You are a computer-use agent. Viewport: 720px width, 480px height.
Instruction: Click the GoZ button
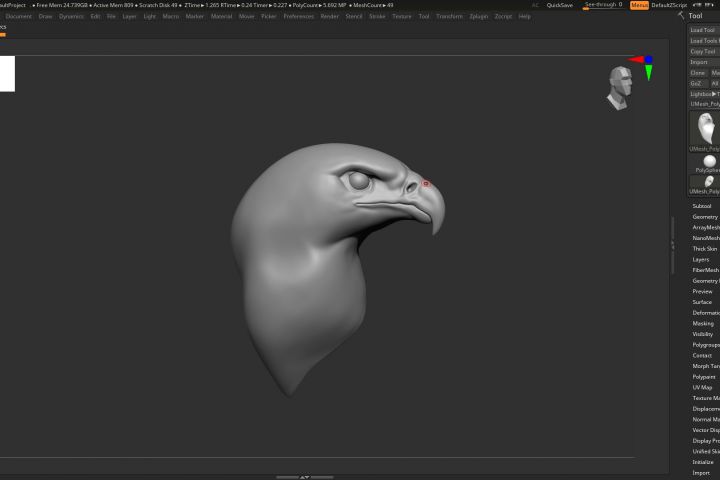697,83
